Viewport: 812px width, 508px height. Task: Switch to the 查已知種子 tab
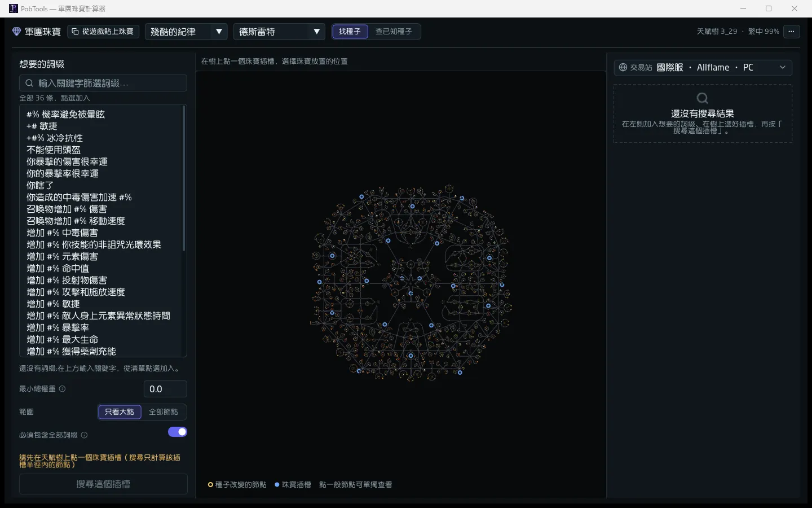click(394, 32)
